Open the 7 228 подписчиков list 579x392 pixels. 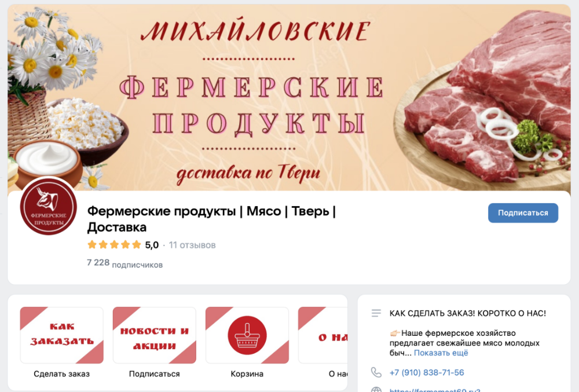pos(125,263)
